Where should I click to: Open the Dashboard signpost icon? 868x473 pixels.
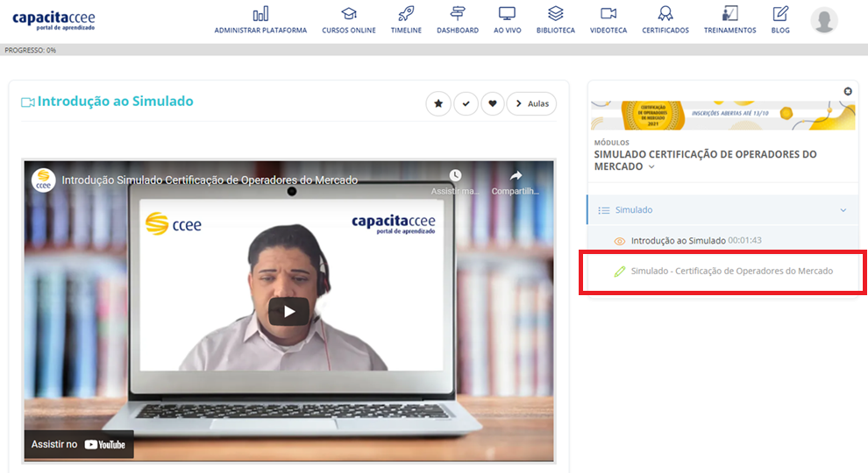pos(458,13)
